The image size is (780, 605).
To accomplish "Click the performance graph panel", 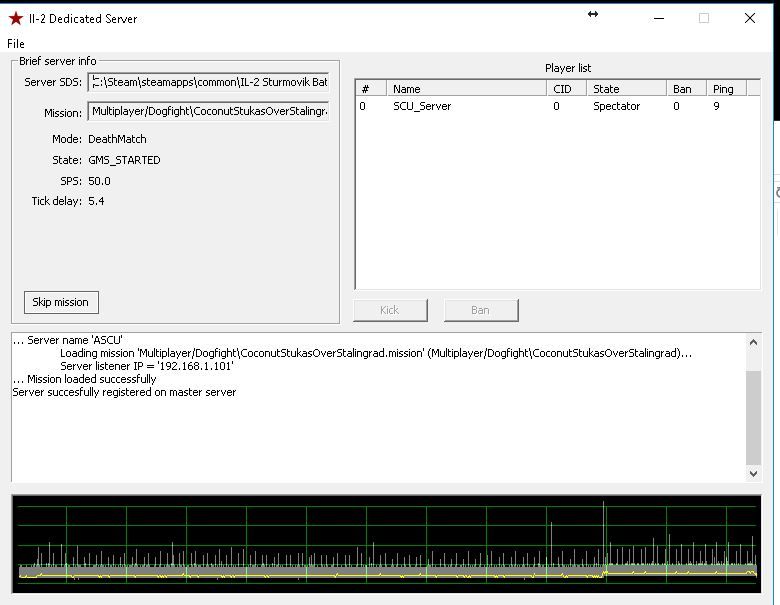I will pyautogui.click(x=386, y=544).
